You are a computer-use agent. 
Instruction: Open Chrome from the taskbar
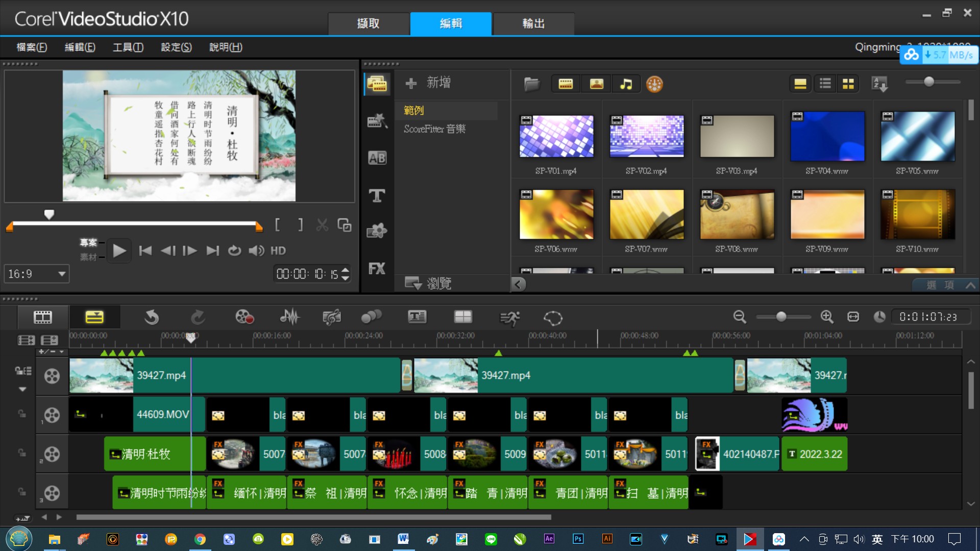[x=200, y=539]
